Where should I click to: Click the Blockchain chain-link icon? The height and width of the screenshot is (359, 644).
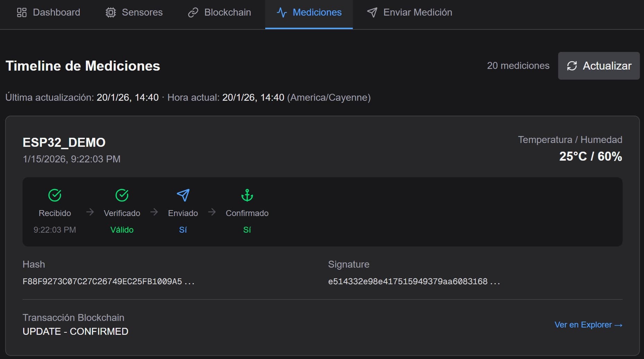193,12
